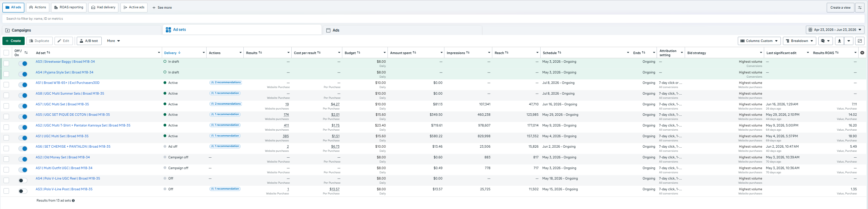Sort by Cost per result arrows
The image size is (868, 209).
[319, 53]
